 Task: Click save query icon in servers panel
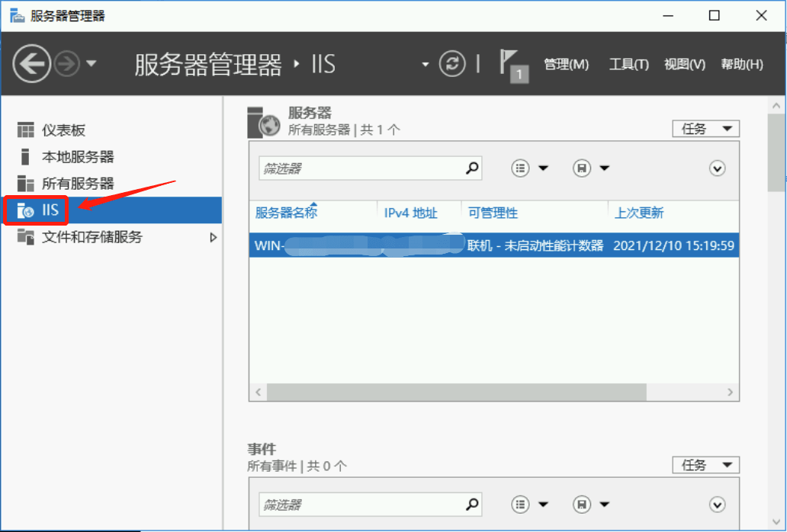[583, 168]
